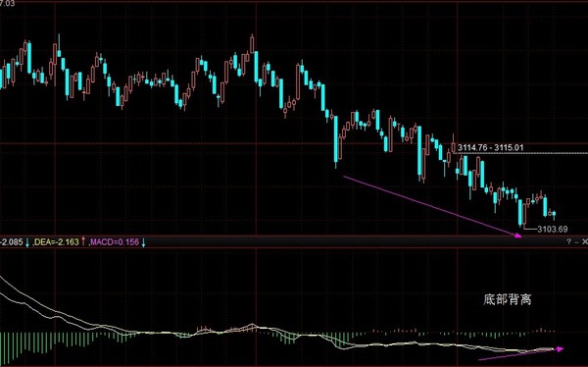Screen dimensions: 588x367
Task: Click the 7.03 value at top left
Action: click(7, 3)
